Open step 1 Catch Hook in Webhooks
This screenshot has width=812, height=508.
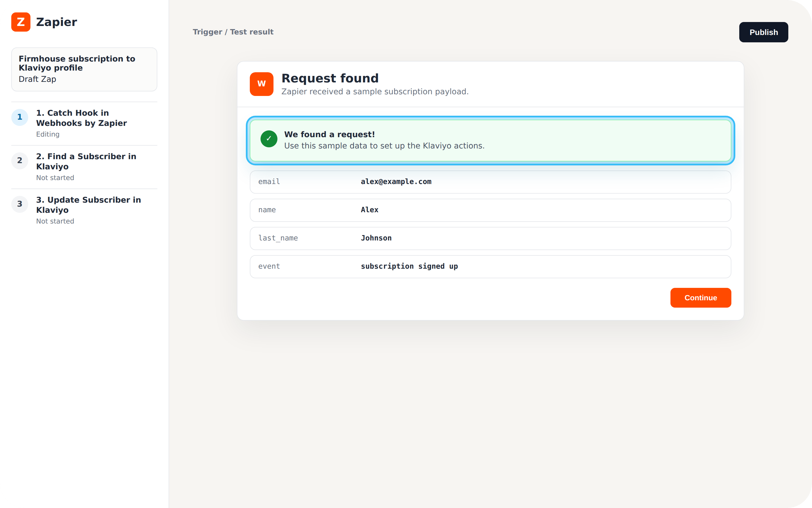[x=84, y=123]
